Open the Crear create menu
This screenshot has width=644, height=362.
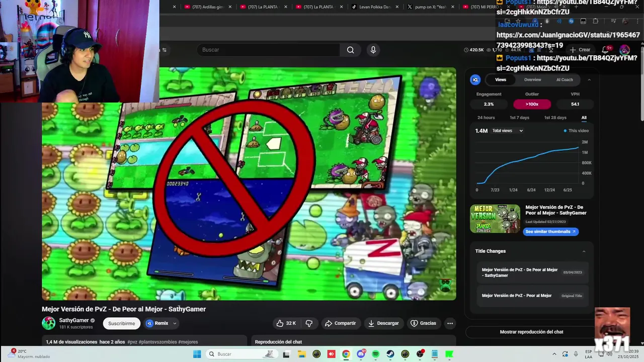(580, 50)
